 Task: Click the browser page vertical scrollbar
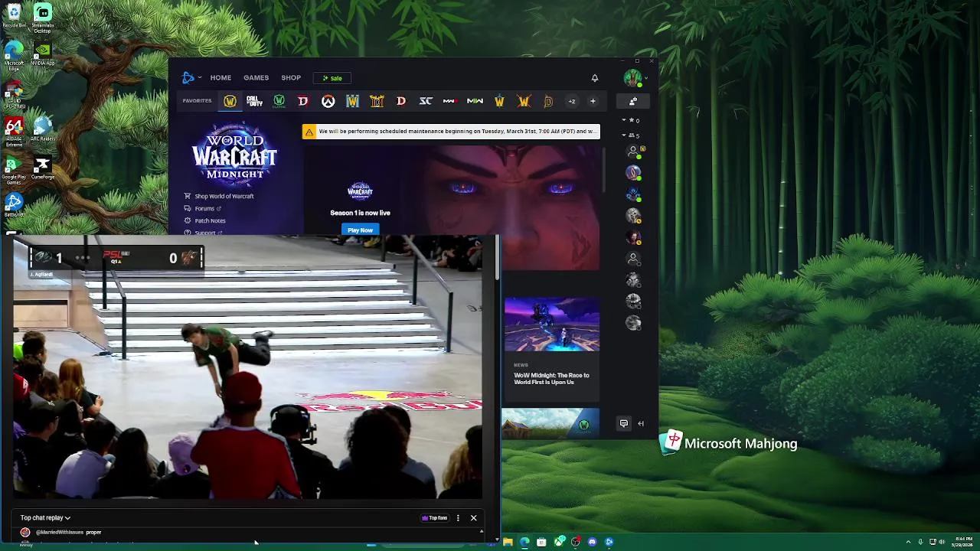click(x=497, y=257)
